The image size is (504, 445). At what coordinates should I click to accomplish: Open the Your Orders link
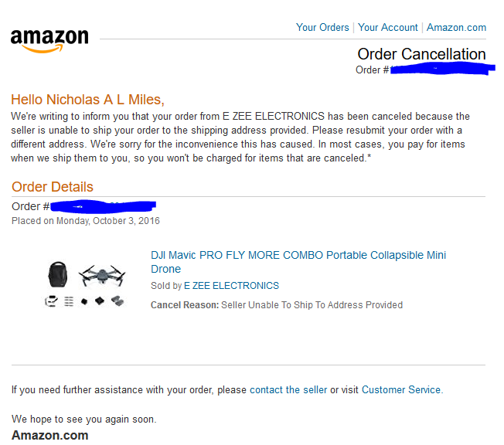tap(322, 27)
